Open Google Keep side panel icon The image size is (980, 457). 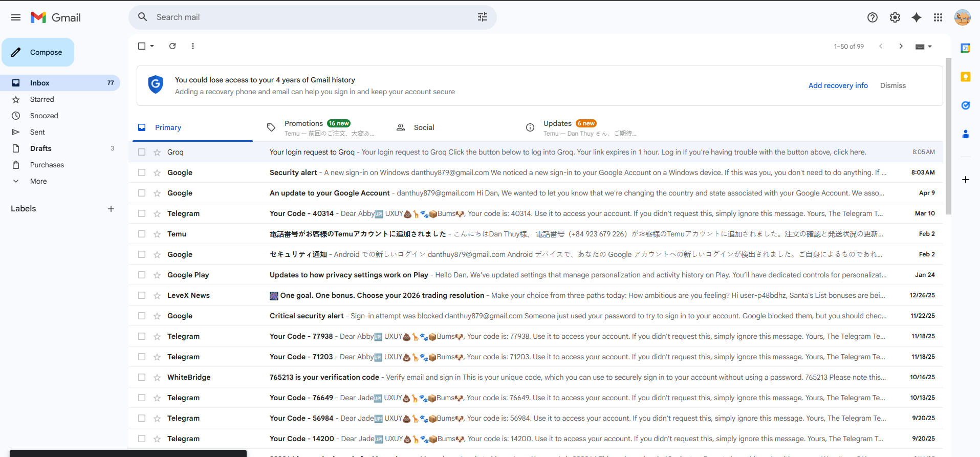pos(966,77)
